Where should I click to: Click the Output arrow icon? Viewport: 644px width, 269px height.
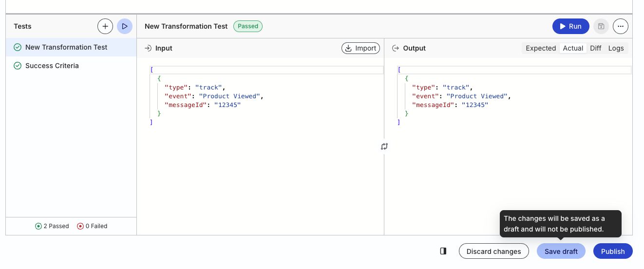point(396,48)
